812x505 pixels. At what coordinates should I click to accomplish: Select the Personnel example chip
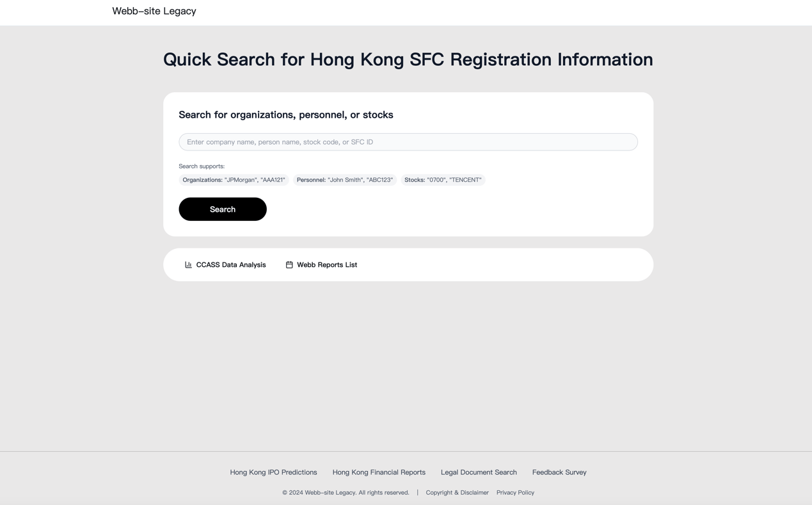tap(344, 180)
